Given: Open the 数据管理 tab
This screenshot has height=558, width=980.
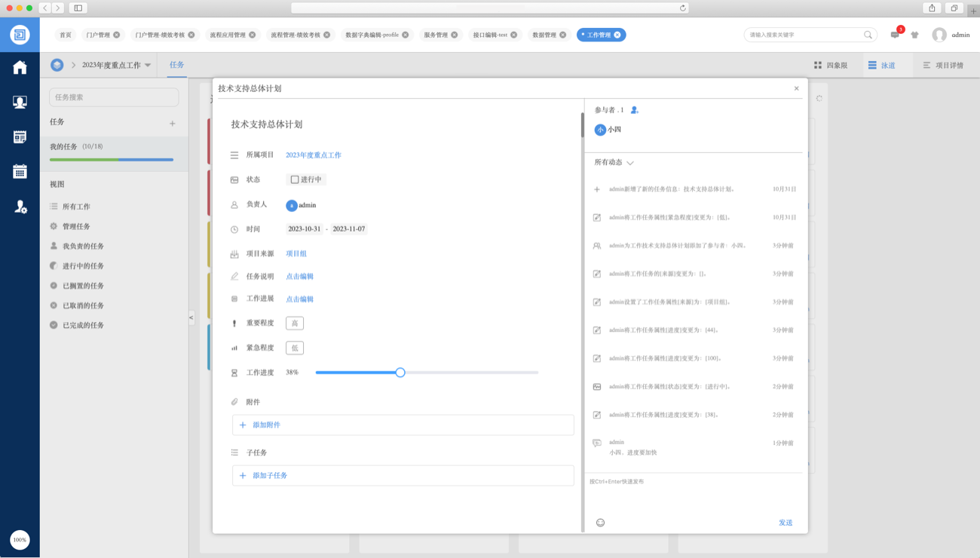Looking at the screenshot, I should coord(544,35).
